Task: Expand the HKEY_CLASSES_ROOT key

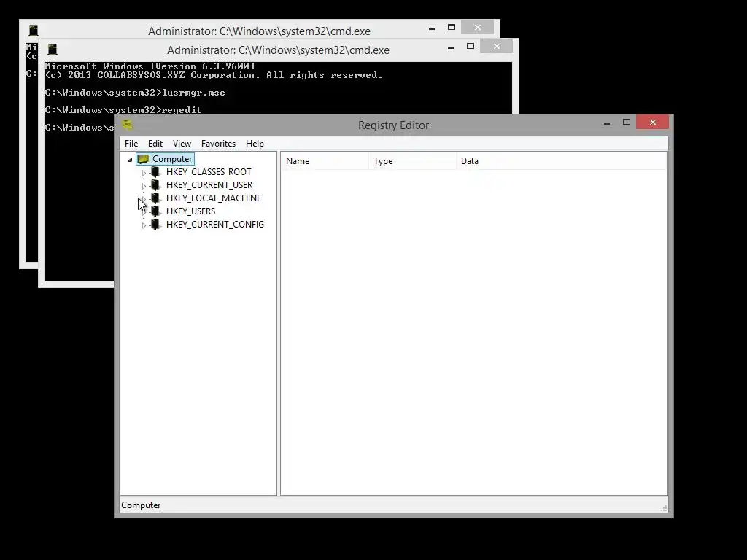Action: [x=144, y=173]
